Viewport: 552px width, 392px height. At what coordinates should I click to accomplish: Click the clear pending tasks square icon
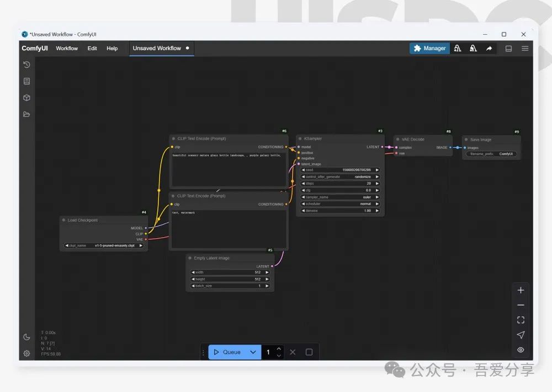click(309, 352)
